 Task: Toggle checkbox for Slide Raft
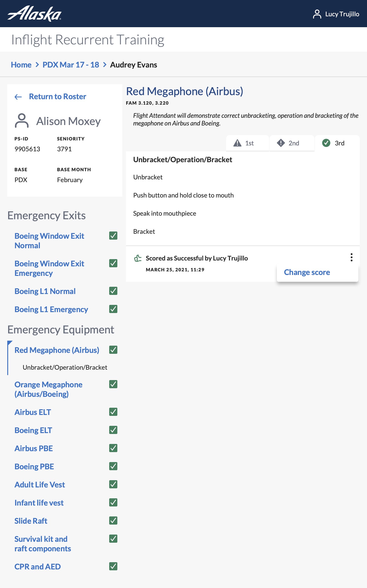[113, 521]
